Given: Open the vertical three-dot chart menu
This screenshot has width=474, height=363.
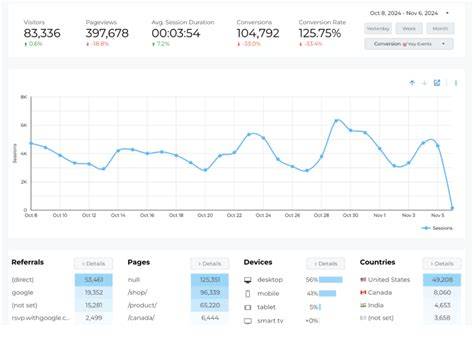Looking at the screenshot, I should pyautogui.click(x=456, y=83).
